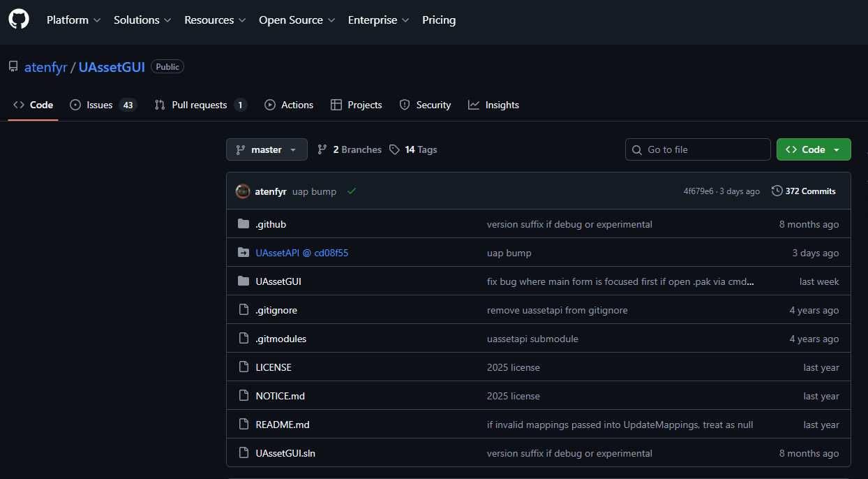This screenshot has height=479, width=868.
Task: Open the master branch dropdown
Action: click(x=267, y=149)
